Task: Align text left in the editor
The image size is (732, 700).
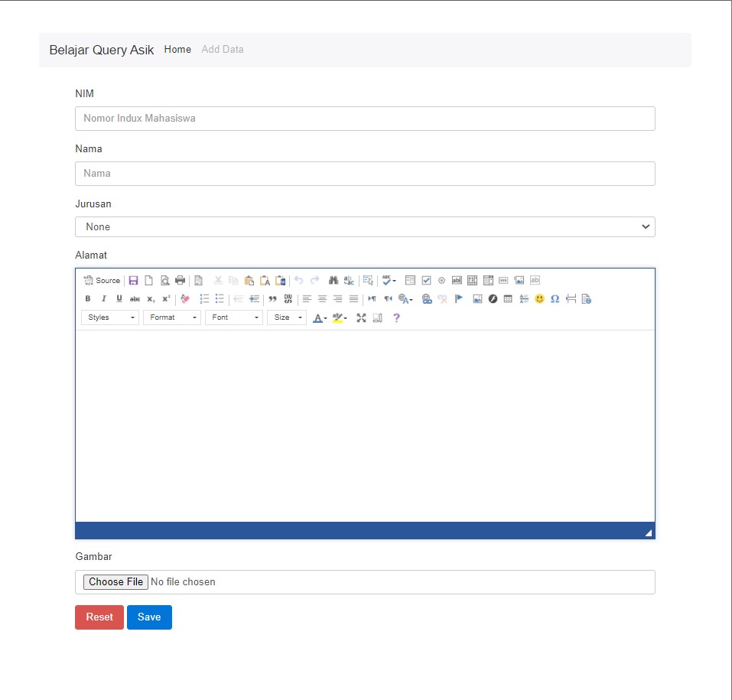Action: pyautogui.click(x=307, y=299)
